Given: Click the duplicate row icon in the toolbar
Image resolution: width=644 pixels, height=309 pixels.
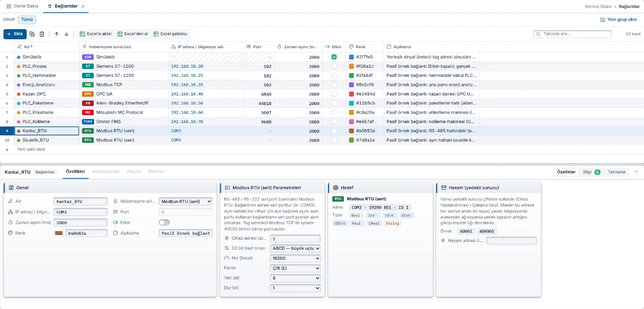Looking at the screenshot, I should pyautogui.click(x=32, y=34).
